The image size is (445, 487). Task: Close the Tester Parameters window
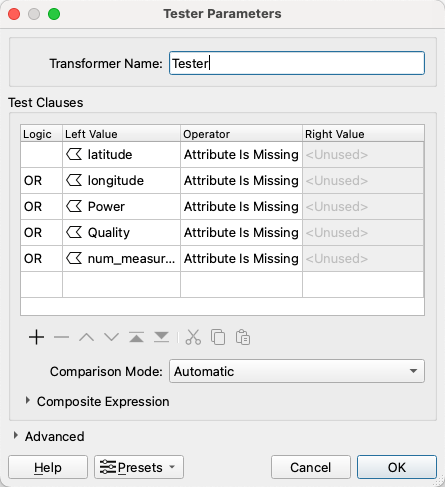(14, 14)
